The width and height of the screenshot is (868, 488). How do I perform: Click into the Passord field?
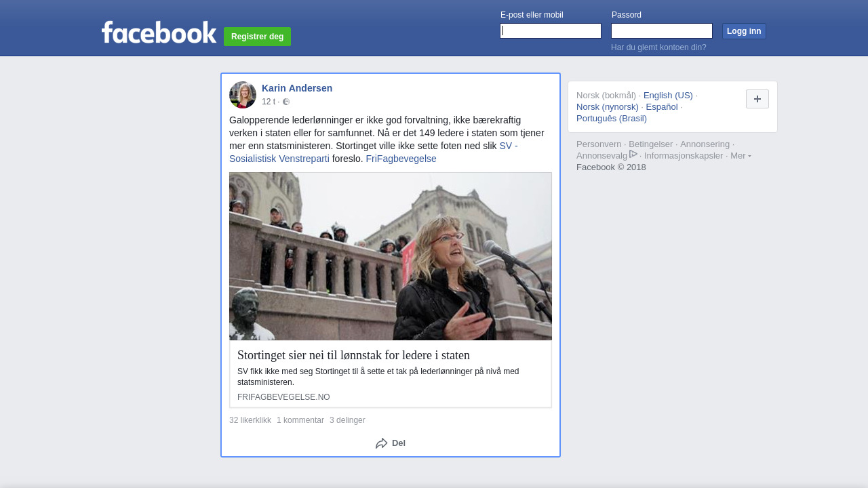pyautogui.click(x=661, y=31)
